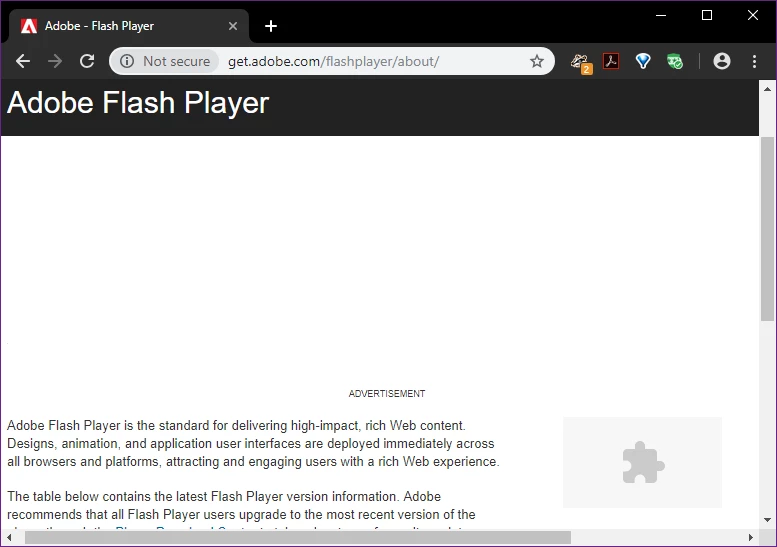Open a new tab with the plus button

[x=271, y=26]
